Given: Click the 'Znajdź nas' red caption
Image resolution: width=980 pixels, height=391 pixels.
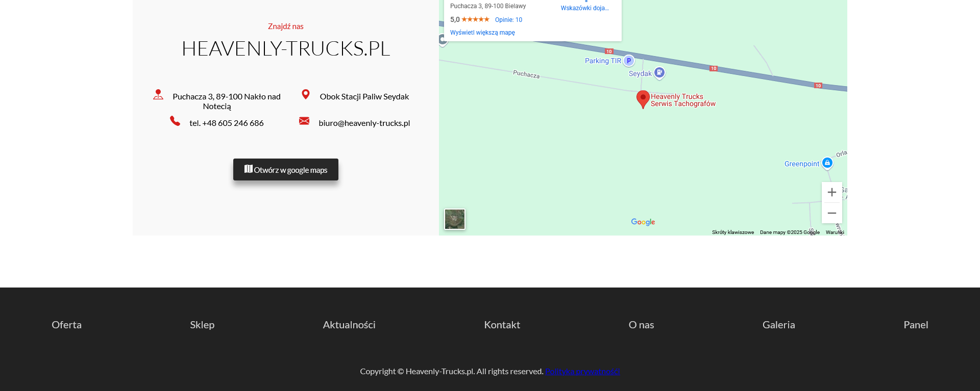Looking at the screenshot, I should (286, 27).
